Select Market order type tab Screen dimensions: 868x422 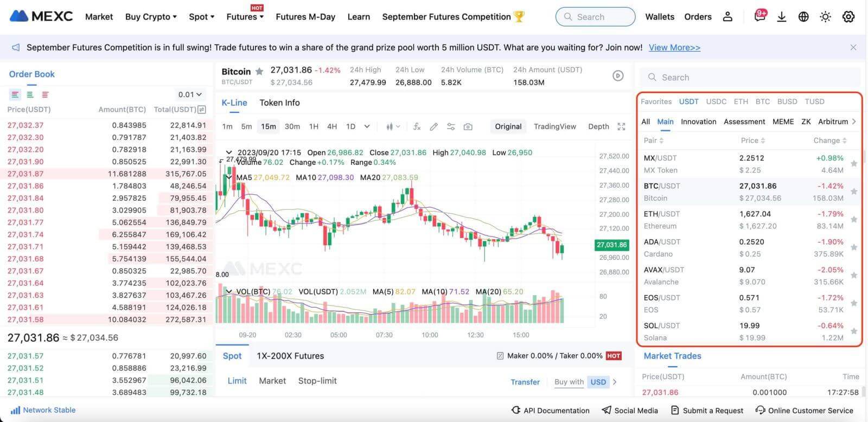coord(272,381)
